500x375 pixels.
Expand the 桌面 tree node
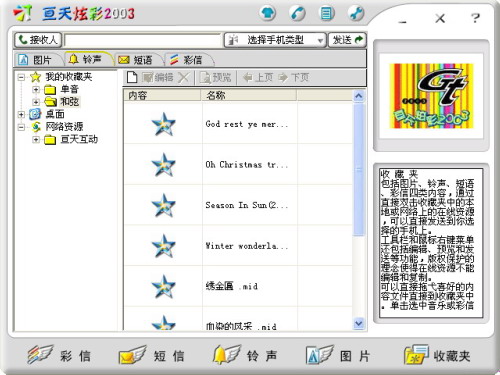[21, 114]
